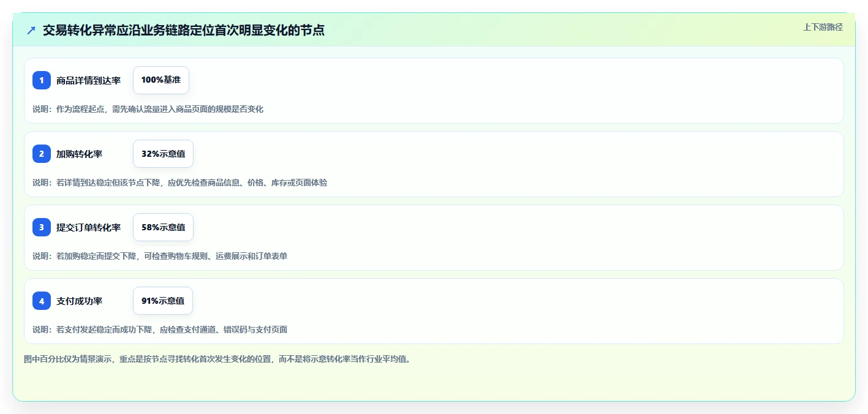Viewport: 868px width, 414px height.
Task: Click the step 4 number badge
Action: tap(42, 301)
